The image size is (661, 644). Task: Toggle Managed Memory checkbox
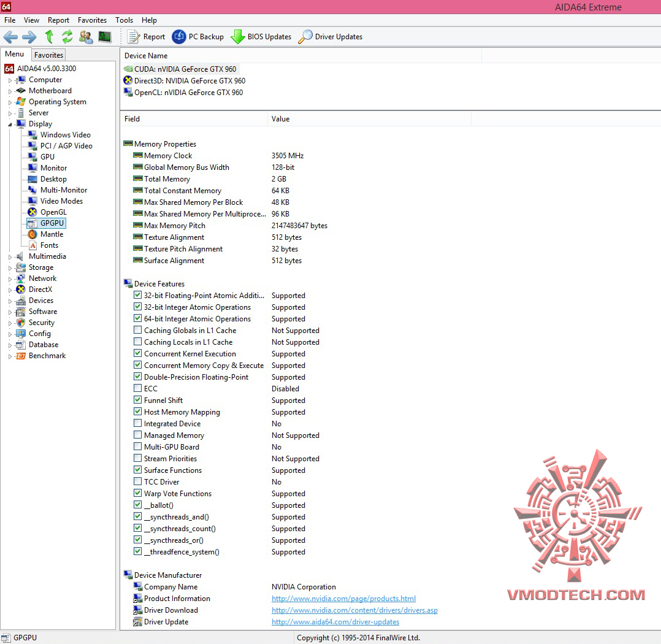(x=137, y=434)
